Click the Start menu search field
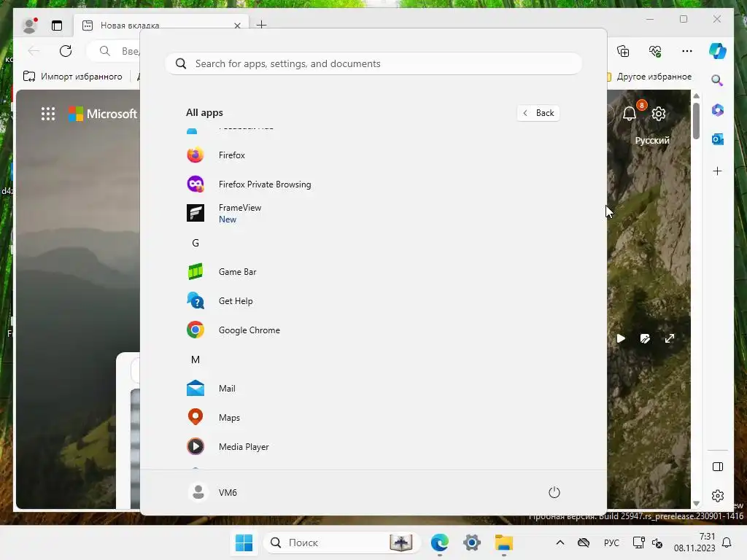This screenshot has width=747, height=560. tap(373, 64)
